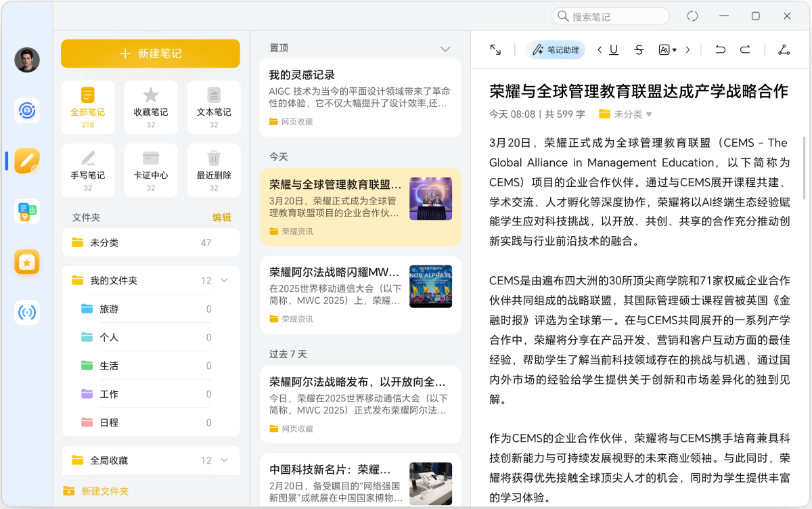The height and width of the screenshot is (509, 812).
Task: Switch to 收藏笔记 collected notes
Action: tap(150, 107)
